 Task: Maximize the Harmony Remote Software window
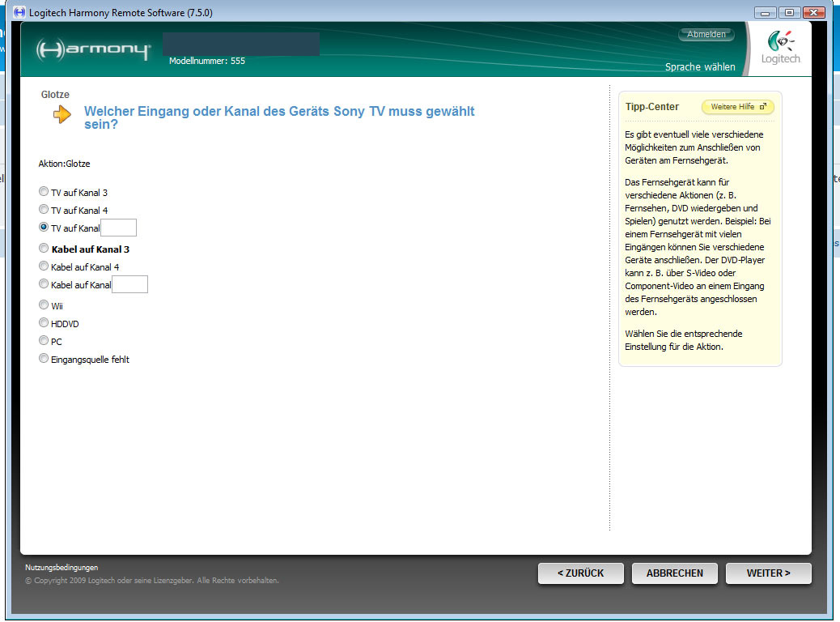point(788,12)
